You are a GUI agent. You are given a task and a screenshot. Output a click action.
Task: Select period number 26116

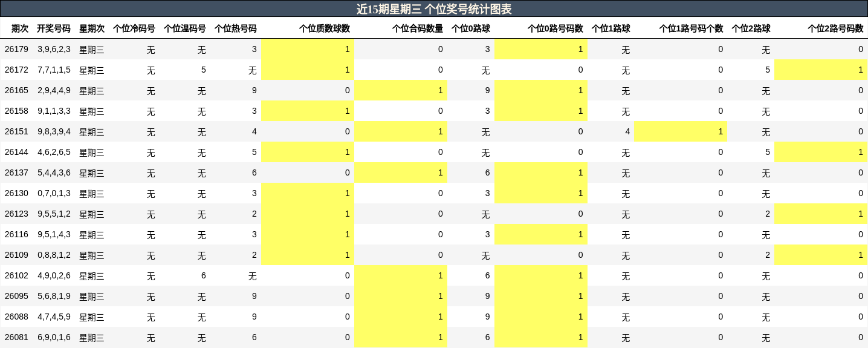pyautogui.click(x=16, y=234)
